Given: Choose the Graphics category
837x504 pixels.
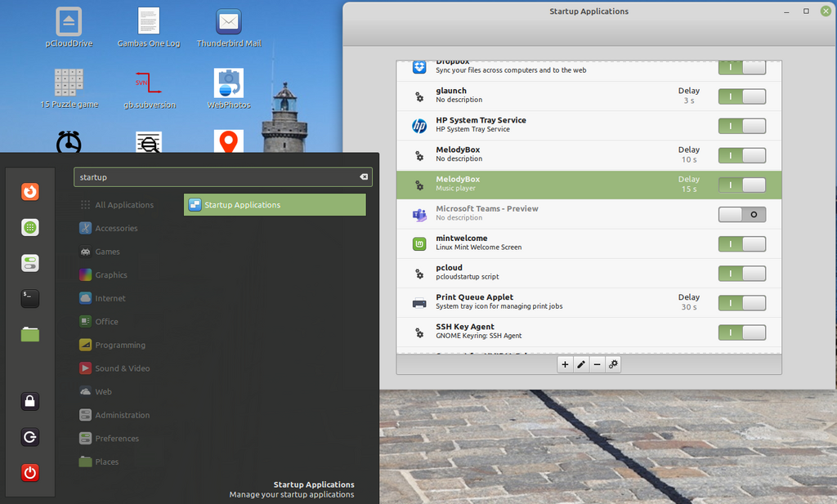Looking at the screenshot, I should point(104,275).
